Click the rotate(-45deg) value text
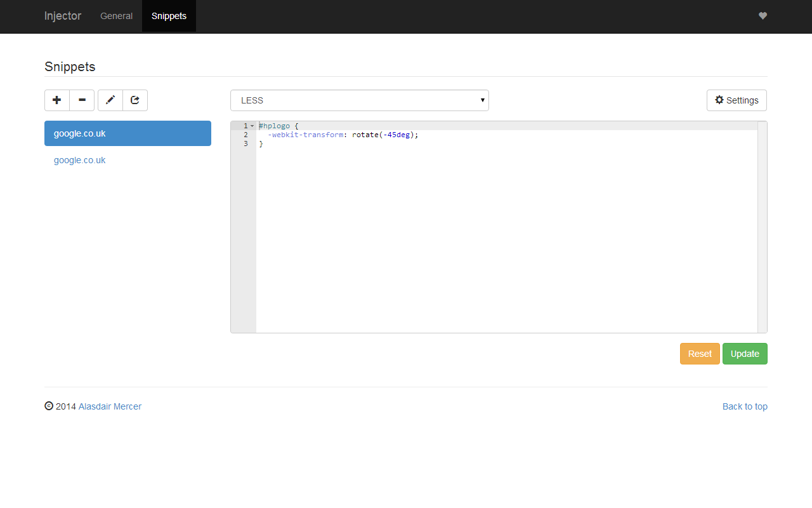Image resolution: width=812 pixels, height=508 pixels. pos(383,135)
